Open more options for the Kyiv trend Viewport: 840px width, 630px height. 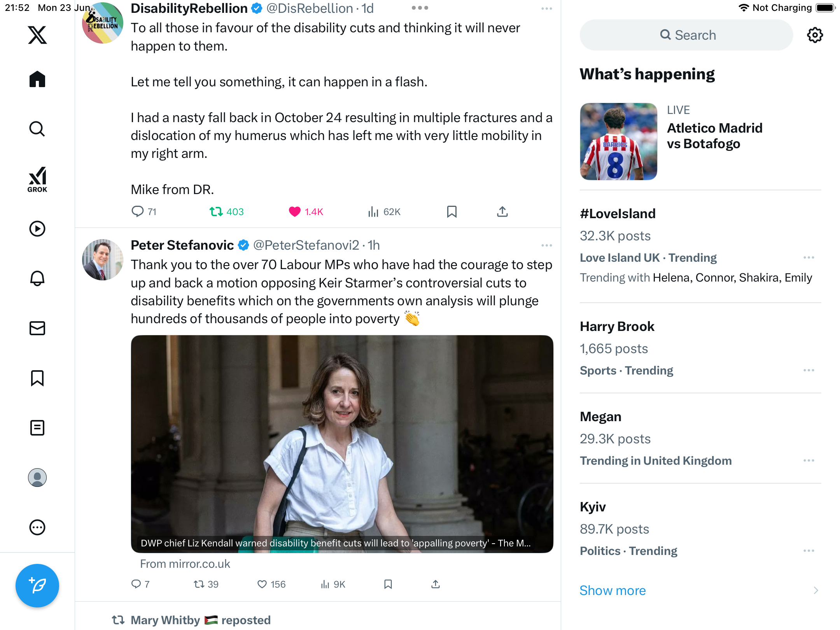[x=809, y=551]
